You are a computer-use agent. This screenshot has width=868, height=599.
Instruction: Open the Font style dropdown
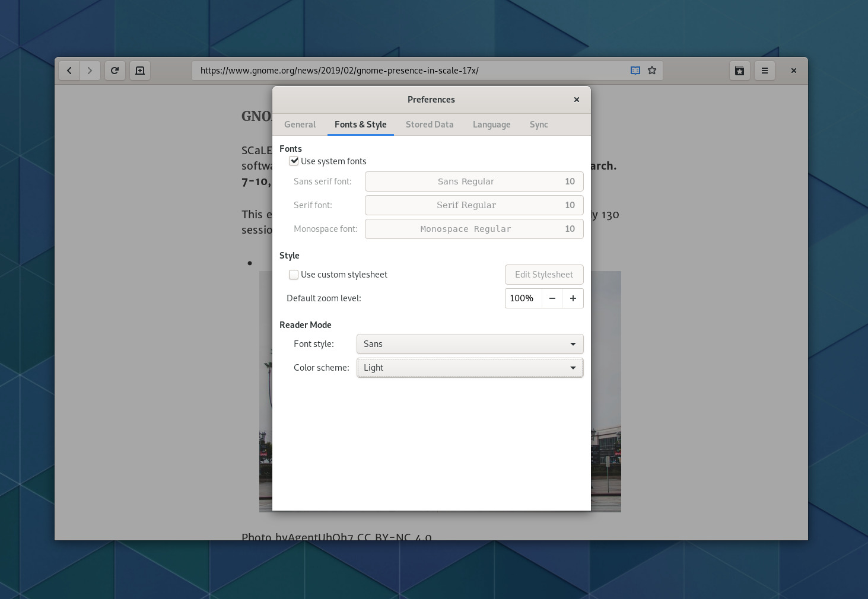(469, 344)
